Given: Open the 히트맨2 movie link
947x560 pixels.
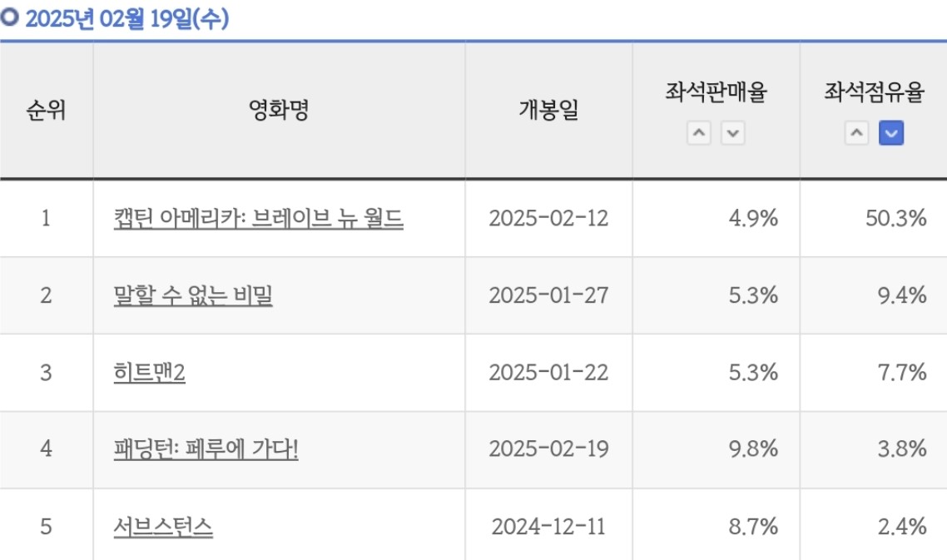Looking at the screenshot, I should (x=149, y=372).
